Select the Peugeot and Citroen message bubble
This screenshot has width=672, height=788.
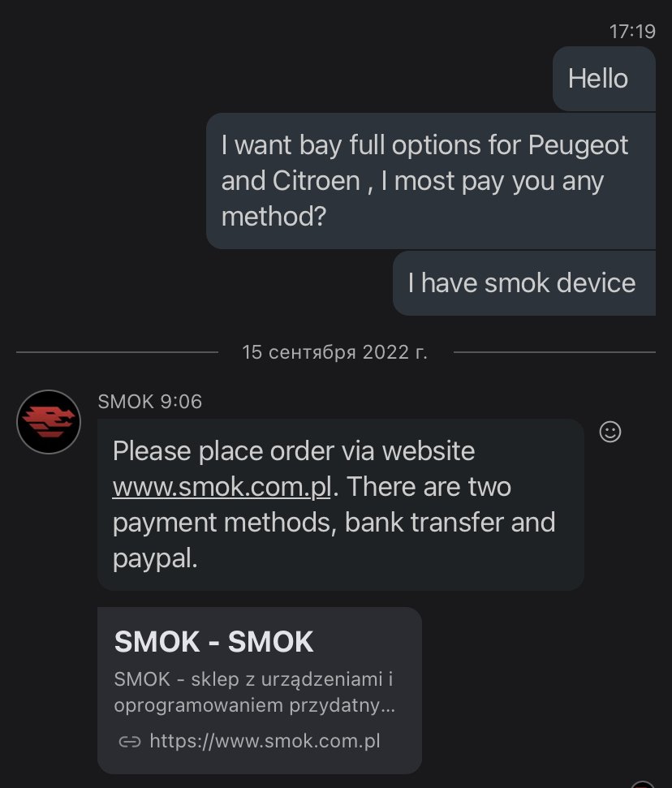click(429, 181)
